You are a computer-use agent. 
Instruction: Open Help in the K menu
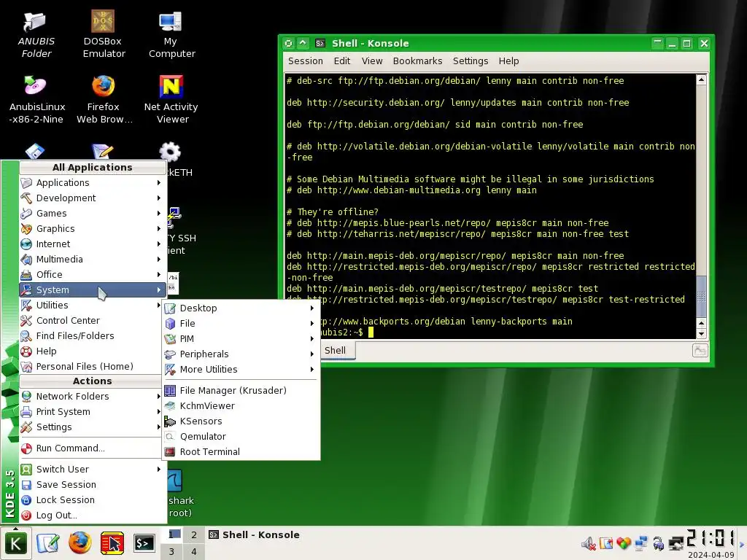[x=92, y=351]
